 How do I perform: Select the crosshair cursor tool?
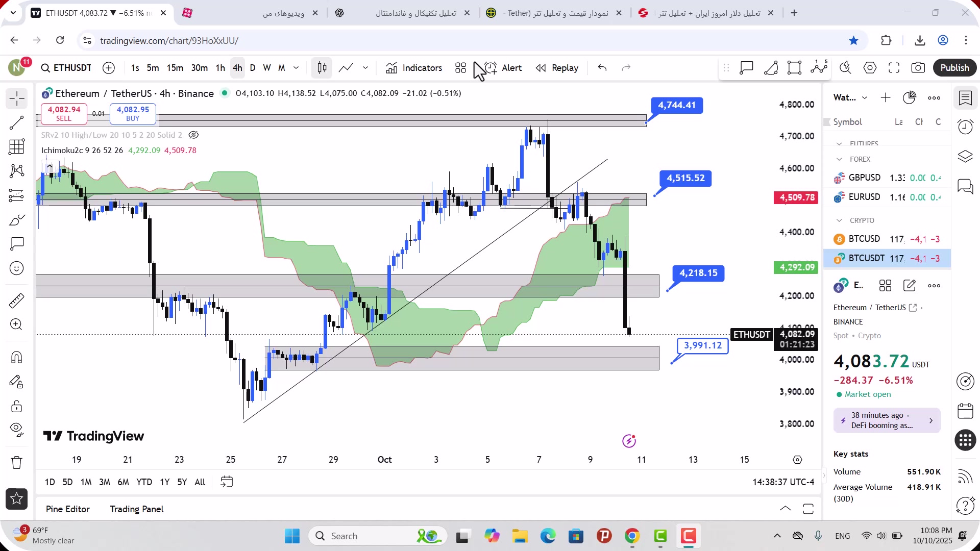[x=17, y=98]
